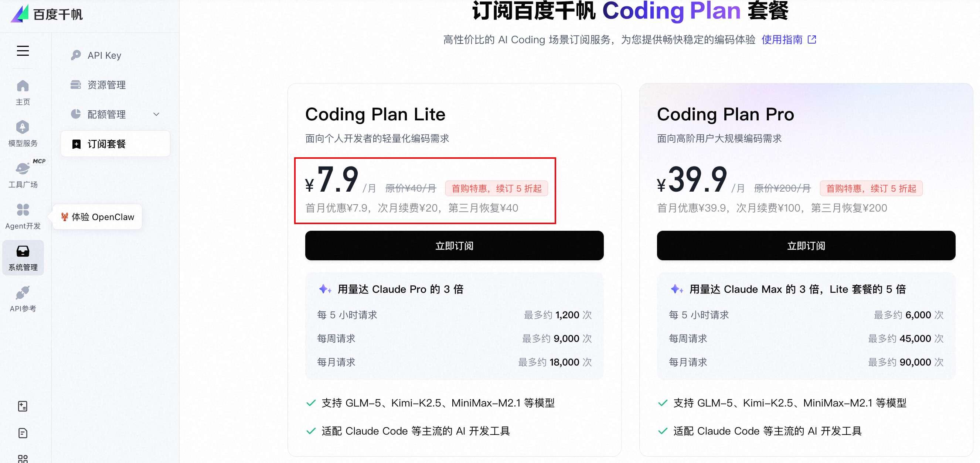This screenshot has height=463, width=980.
Task: Click the terminal-style icon at sidebar bottom
Action: pyautogui.click(x=23, y=406)
